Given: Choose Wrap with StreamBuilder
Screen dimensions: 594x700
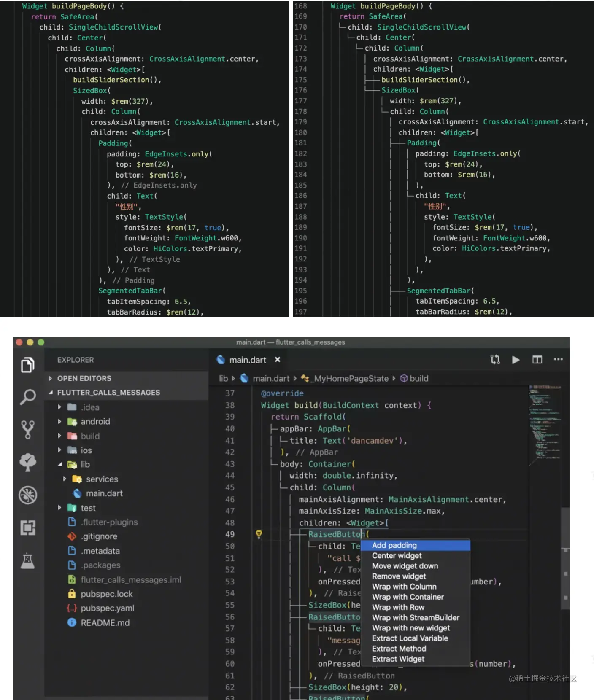Looking at the screenshot, I should pyautogui.click(x=416, y=618).
